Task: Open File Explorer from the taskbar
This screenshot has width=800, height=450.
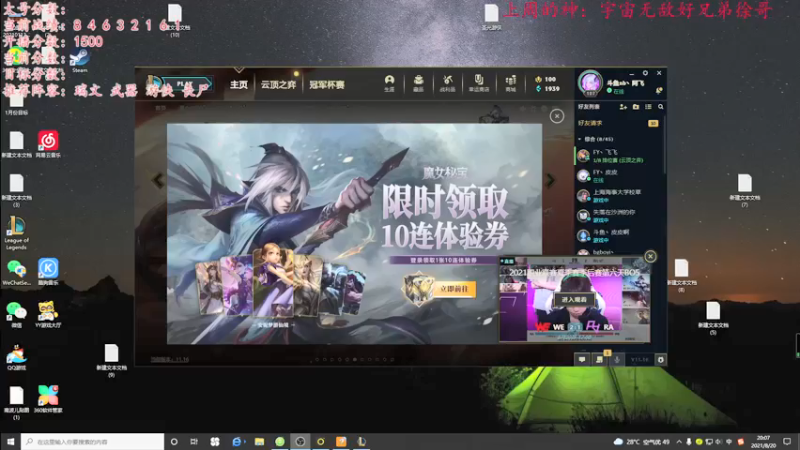Action: pos(259,441)
